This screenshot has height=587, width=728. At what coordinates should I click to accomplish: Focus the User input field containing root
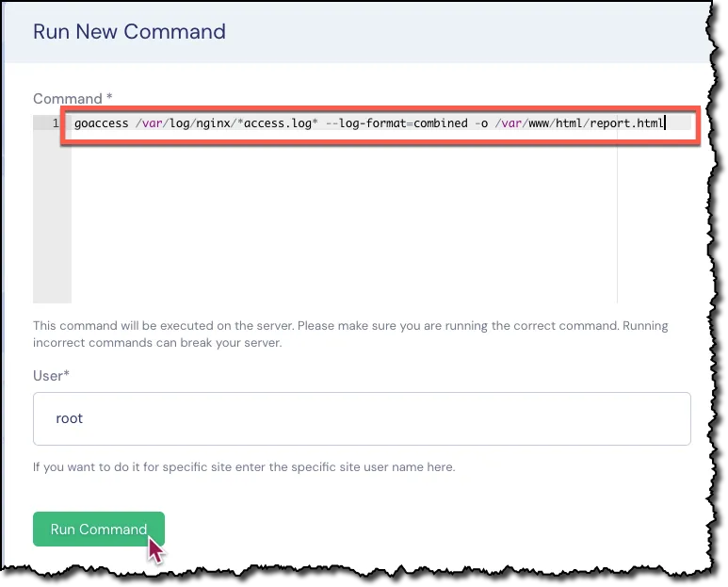pyautogui.click(x=362, y=418)
